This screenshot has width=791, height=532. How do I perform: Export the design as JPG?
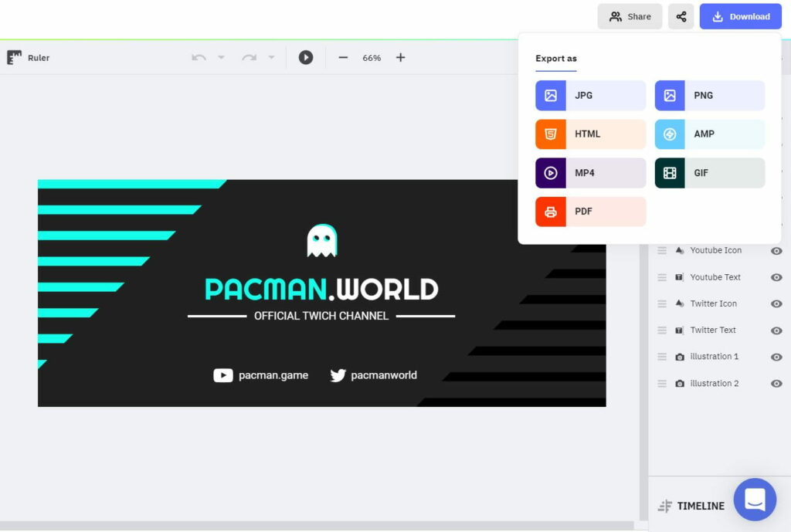[590, 95]
